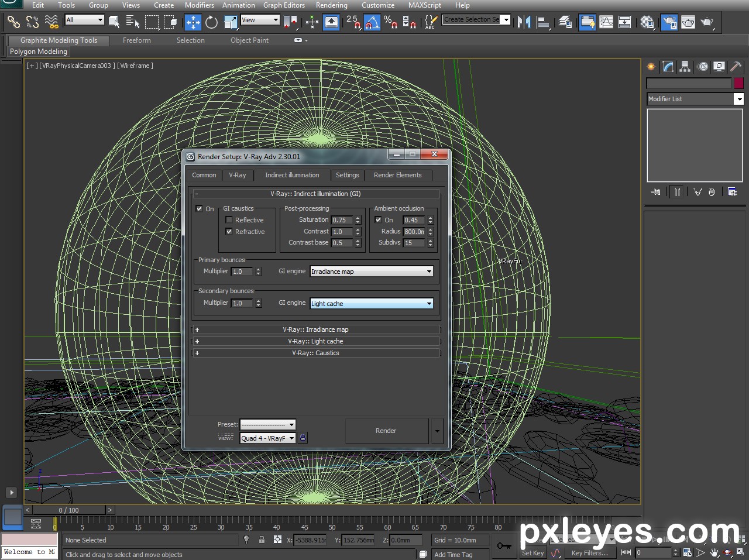The width and height of the screenshot is (749, 560).
Task: Open the Modifier List dropdown
Action: point(695,99)
